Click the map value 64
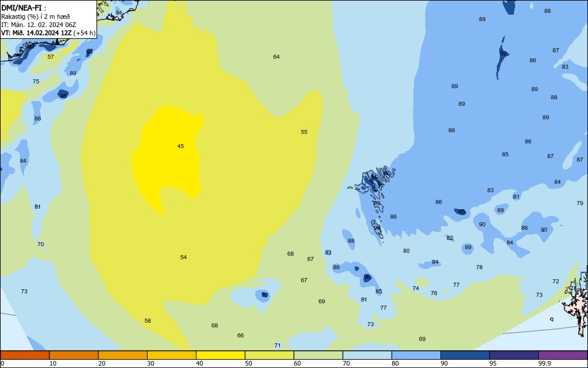This screenshot has height=368, width=588. tap(276, 57)
